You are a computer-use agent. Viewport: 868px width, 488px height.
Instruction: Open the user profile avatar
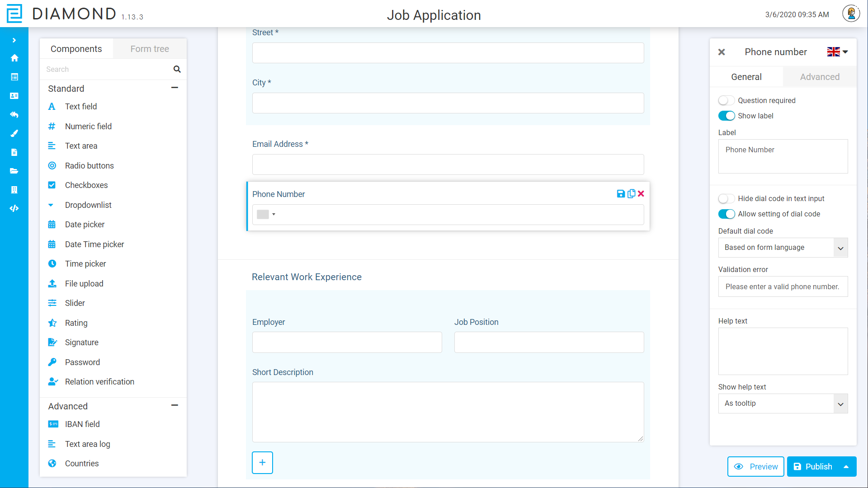pos(851,13)
